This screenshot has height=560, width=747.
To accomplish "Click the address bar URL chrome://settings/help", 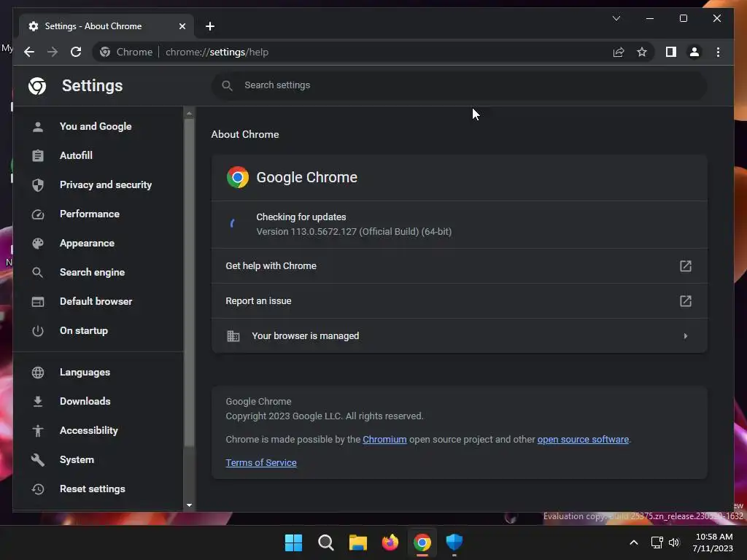I will [217, 52].
